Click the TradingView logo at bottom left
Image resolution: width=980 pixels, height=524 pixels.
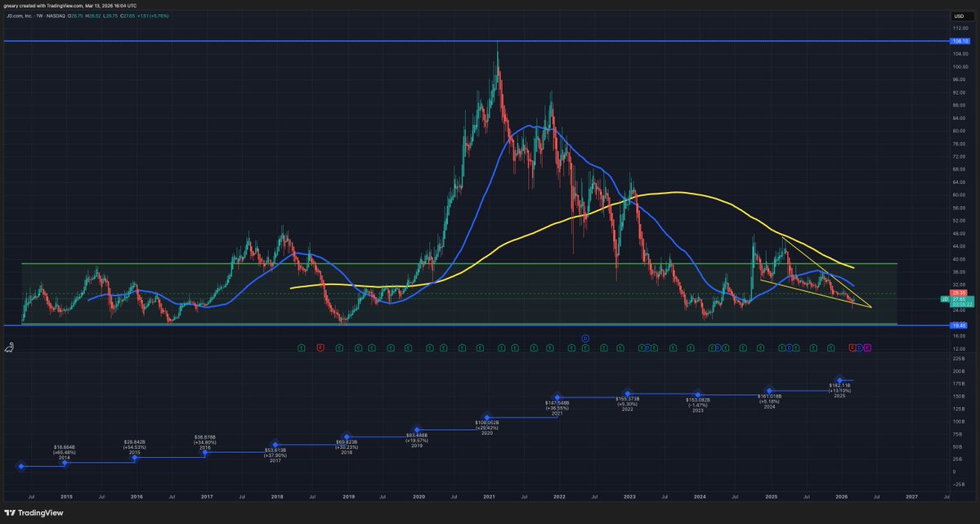coord(34,513)
